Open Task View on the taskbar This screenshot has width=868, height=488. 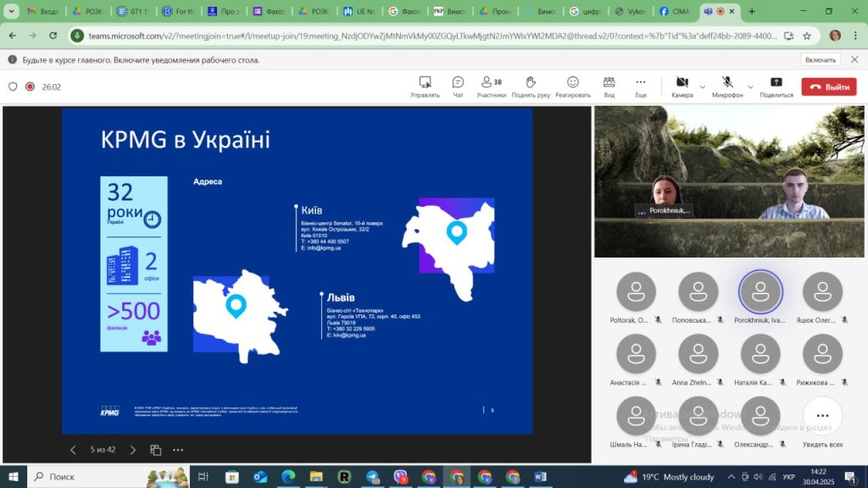pyautogui.click(x=203, y=476)
